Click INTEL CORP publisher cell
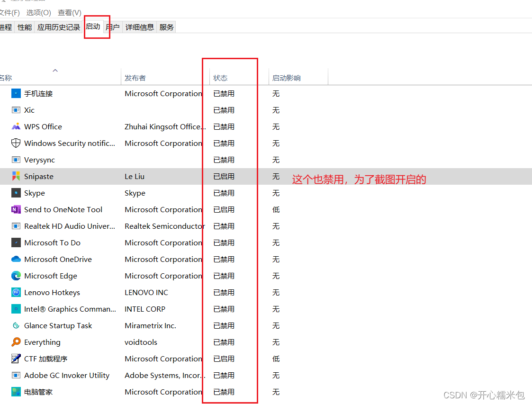The height and width of the screenshot is (404, 532). [x=145, y=309]
